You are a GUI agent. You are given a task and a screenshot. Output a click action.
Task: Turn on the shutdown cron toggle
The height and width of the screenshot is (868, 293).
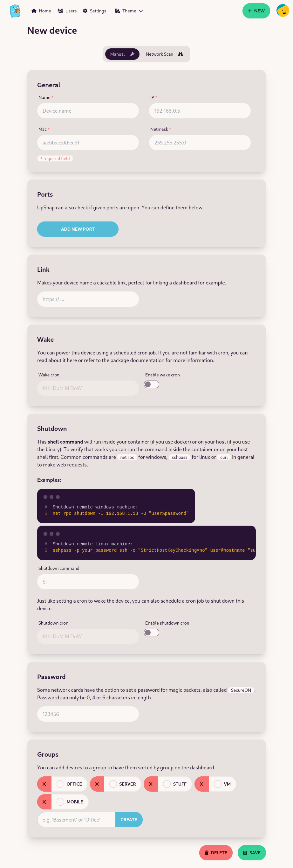(151, 633)
